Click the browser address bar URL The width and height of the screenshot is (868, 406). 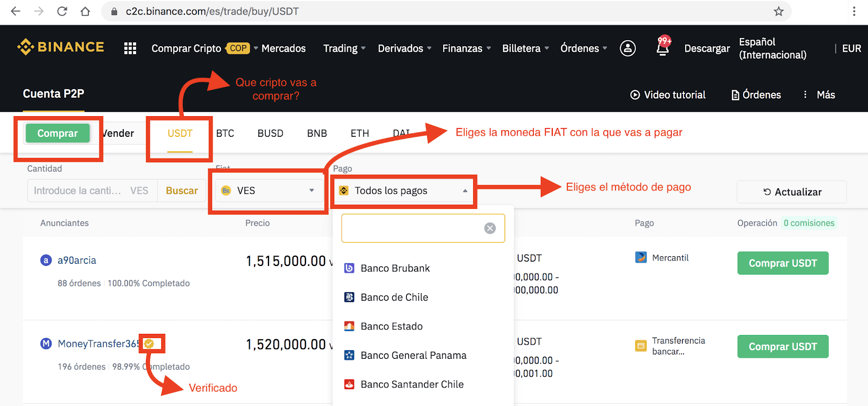coord(212,11)
